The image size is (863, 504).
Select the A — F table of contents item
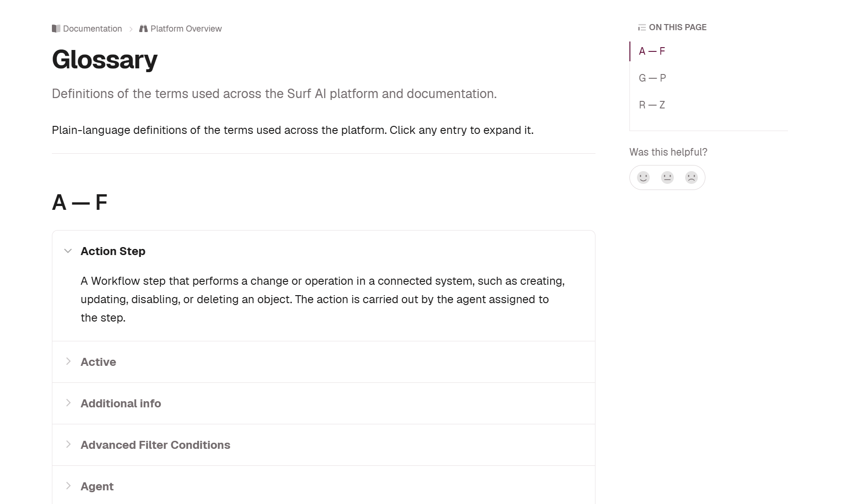652,51
